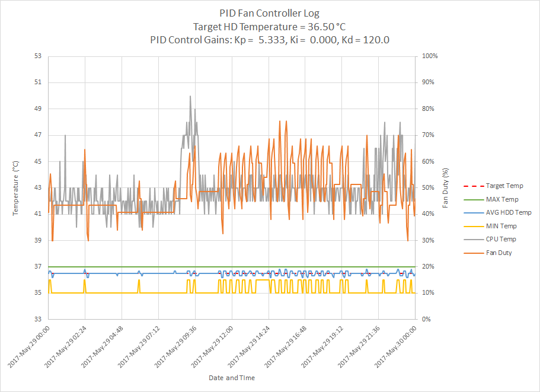Viewport: 540px width, 392px height.
Task: Click the '50%' fan duty axis label
Action: coord(428,187)
